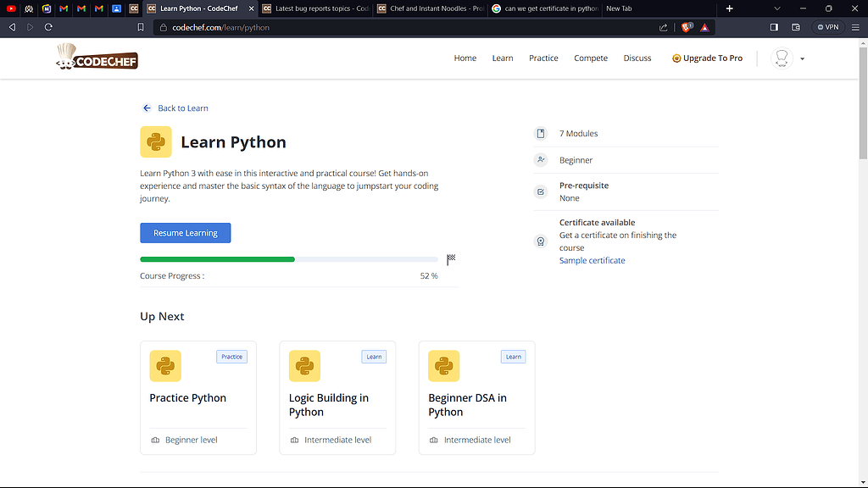Open the CodeChef profile avatar
Screen dimensions: 868x488
(781, 58)
